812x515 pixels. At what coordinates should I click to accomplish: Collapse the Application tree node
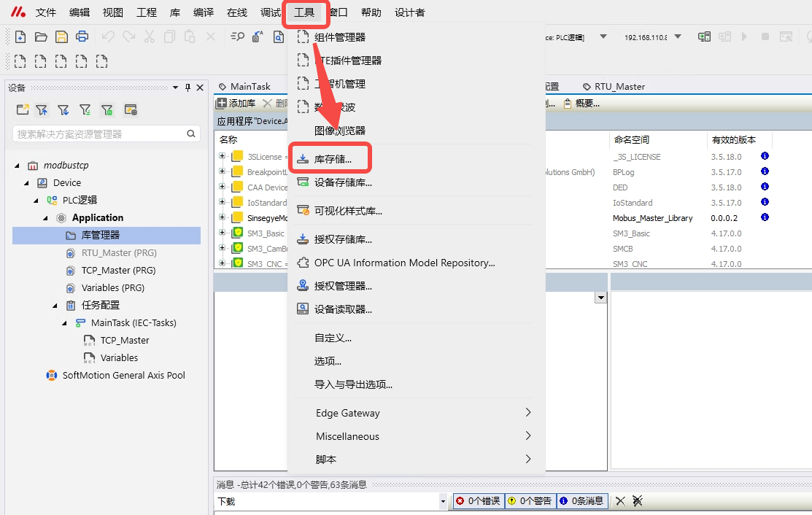click(x=45, y=218)
